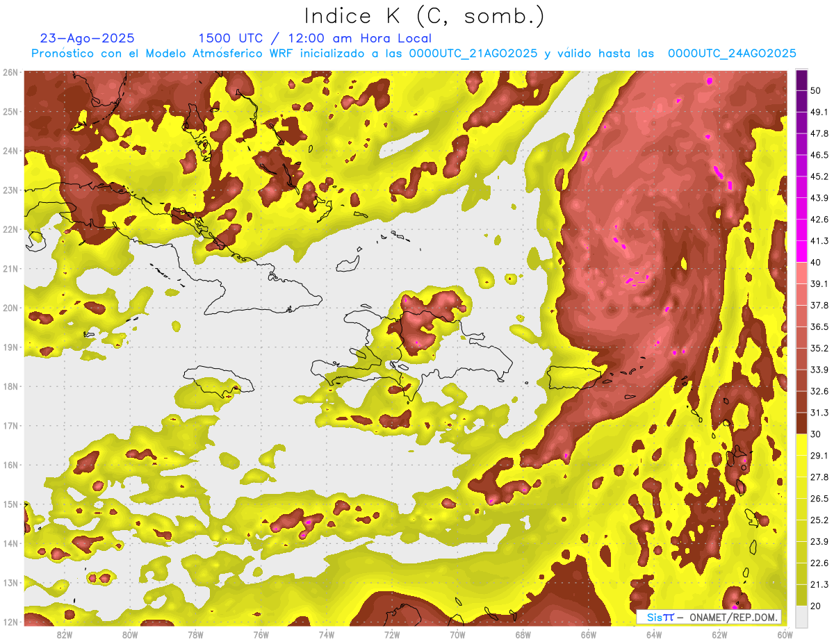Select the "49.1" colorbar value
This screenshot has height=644, width=834.
click(819, 112)
